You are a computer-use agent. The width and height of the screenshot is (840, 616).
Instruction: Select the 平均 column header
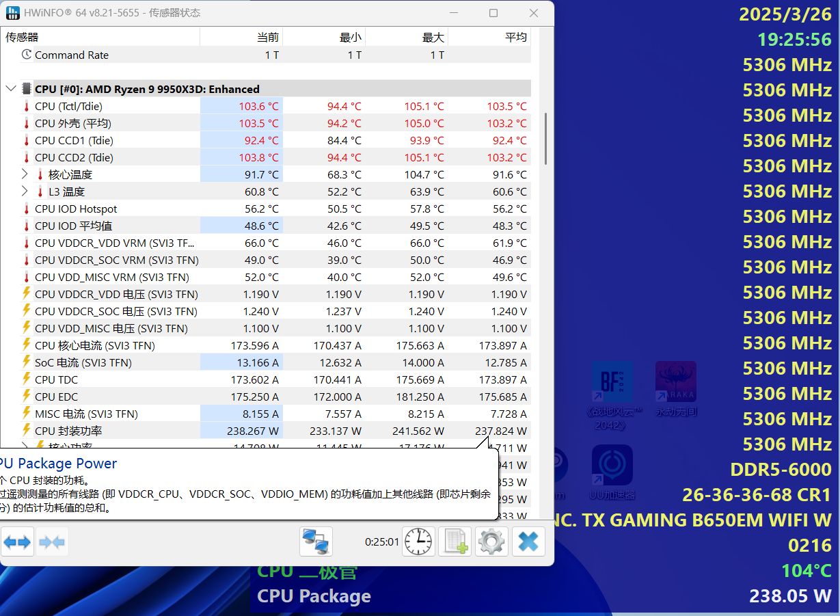coord(516,37)
